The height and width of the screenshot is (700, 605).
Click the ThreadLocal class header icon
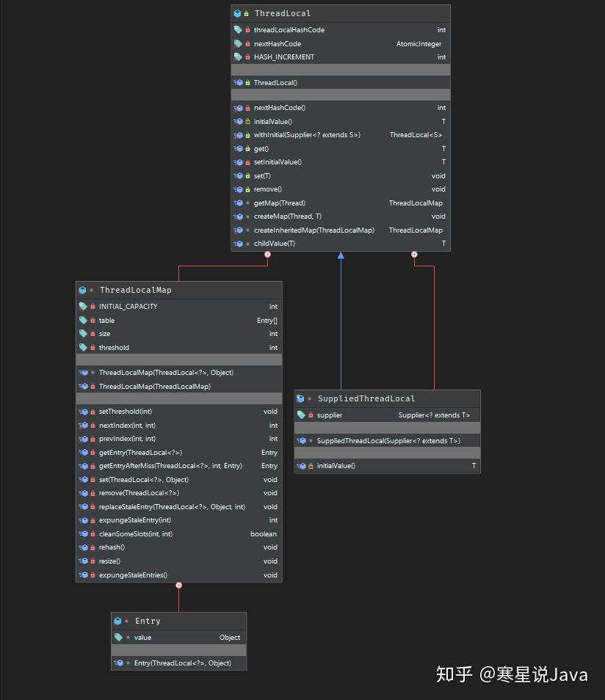point(236,12)
